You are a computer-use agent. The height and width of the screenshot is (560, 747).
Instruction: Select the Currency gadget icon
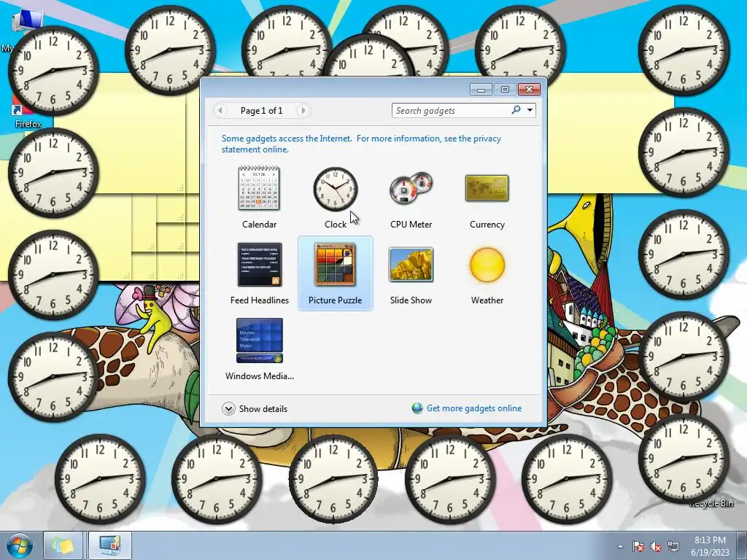coord(487,189)
